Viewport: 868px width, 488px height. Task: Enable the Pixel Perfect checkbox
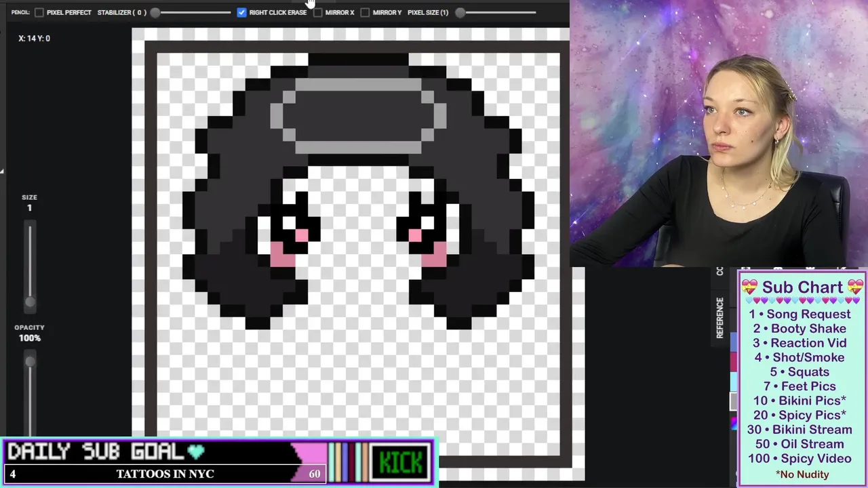click(x=39, y=12)
